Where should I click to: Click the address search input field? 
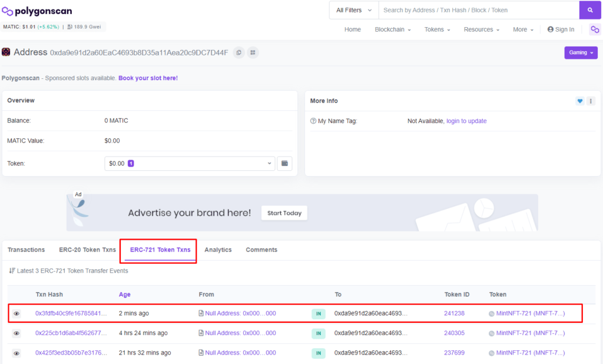point(478,10)
